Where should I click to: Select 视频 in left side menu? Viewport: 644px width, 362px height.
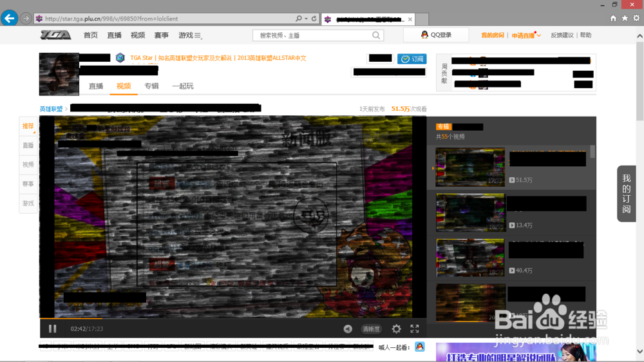click(28, 165)
